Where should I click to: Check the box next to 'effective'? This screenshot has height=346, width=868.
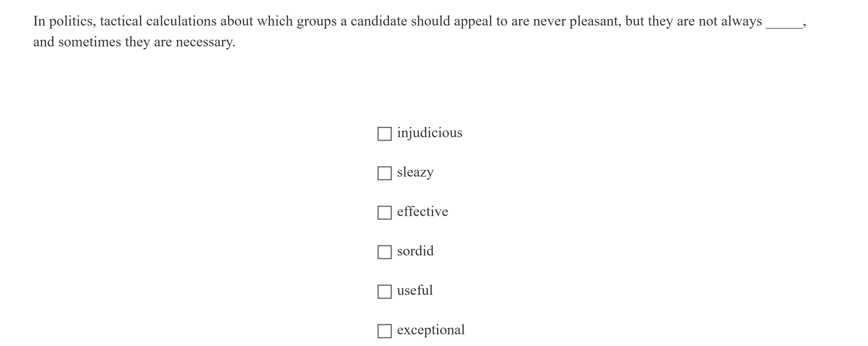point(385,212)
